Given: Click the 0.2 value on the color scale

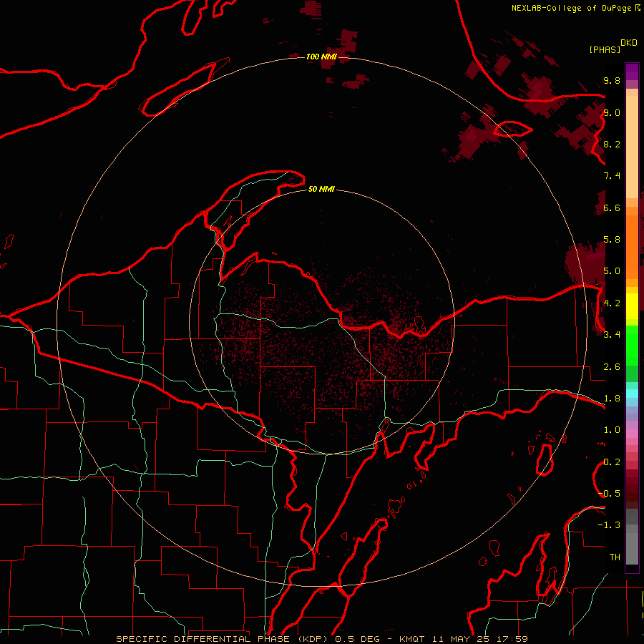Looking at the screenshot, I should coord(612,462).
